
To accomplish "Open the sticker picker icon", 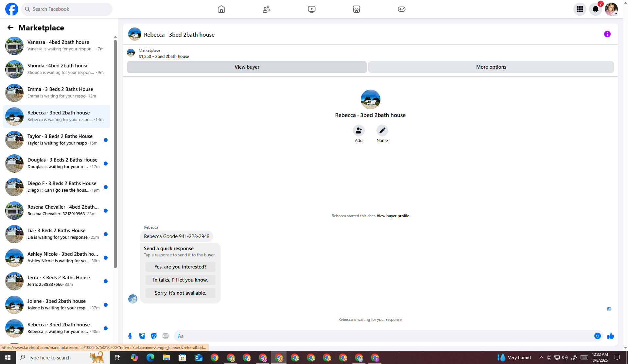I will (154, 336).
